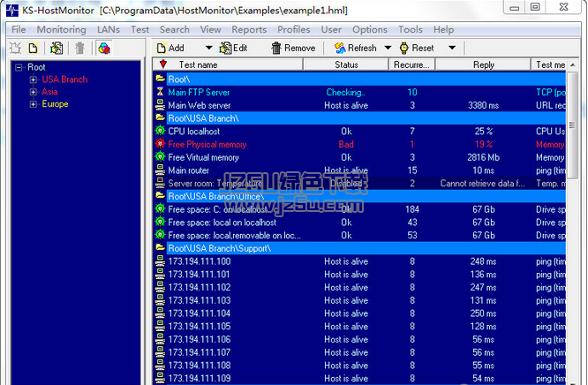Sort by Reply column header
The image size is (588, 385).
[483, 65]
